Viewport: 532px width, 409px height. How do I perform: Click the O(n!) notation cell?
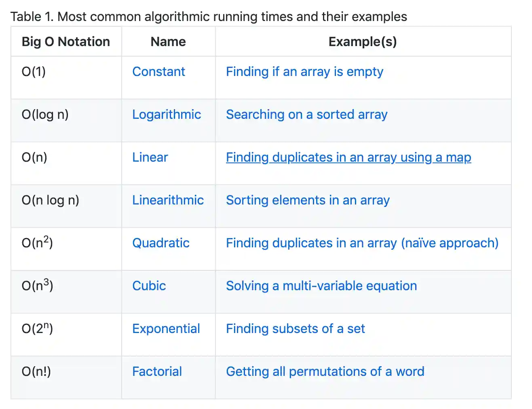coord(36,371)
